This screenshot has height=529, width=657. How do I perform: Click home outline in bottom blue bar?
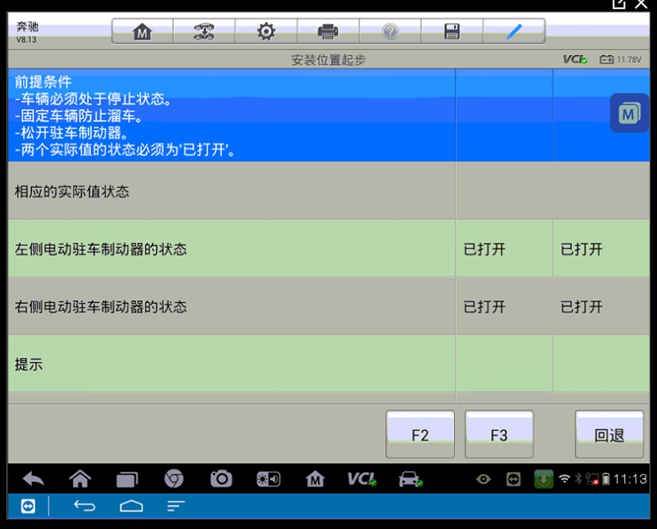click(131, 506)
